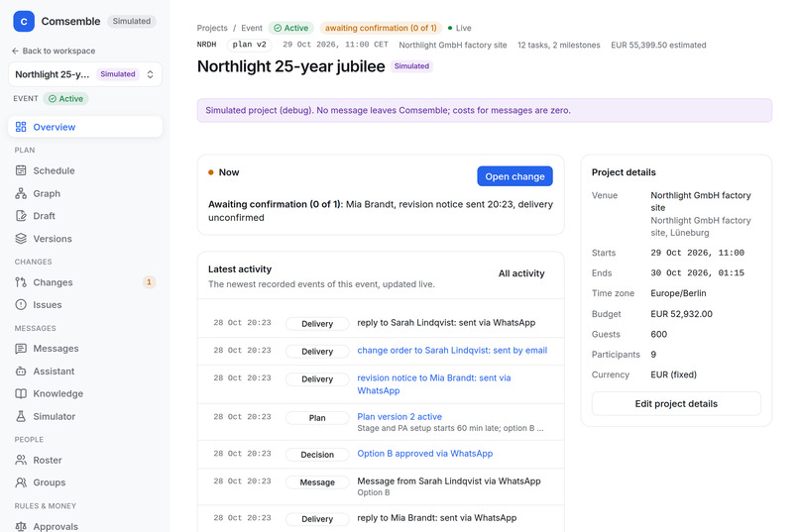Open Plan version 2 active link

(399, 416)
